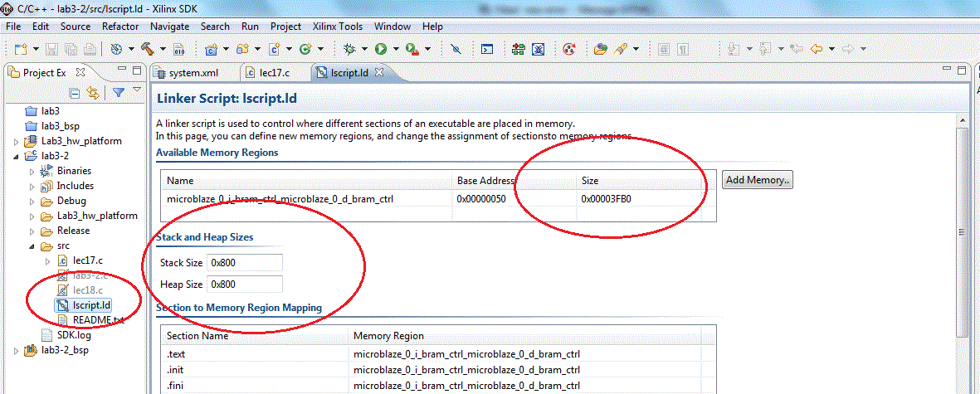Viewport: 980px width, 394px height.
Task: Click the Open Console terminal icon
Action: pyautogui.click(x=488, y=50)
